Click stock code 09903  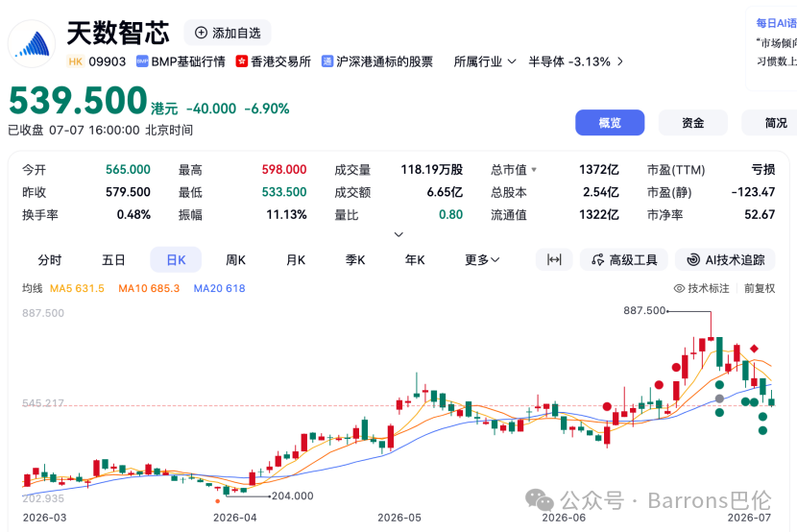(108, 62)
